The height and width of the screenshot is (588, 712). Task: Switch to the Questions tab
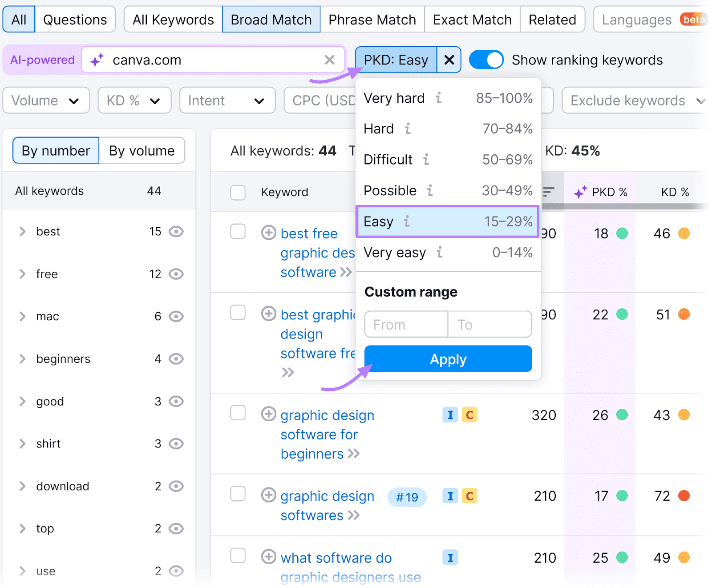pos(75,19)
